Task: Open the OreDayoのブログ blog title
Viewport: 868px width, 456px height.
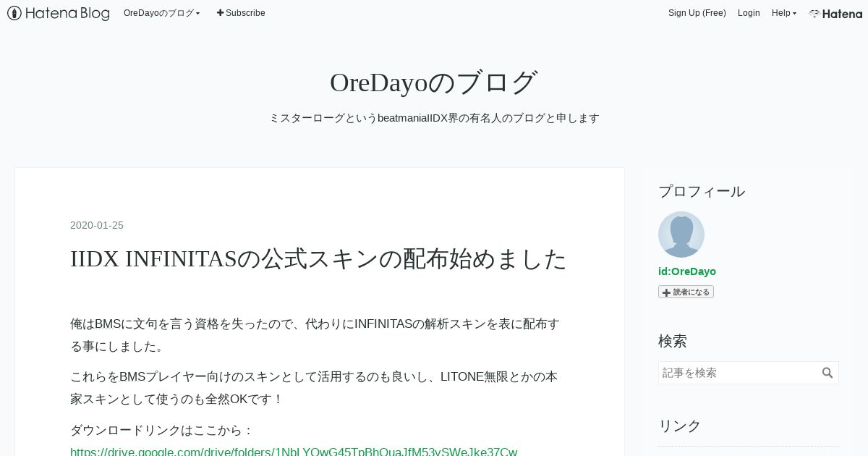Action: pyautogui.click(x=434, y=82)
